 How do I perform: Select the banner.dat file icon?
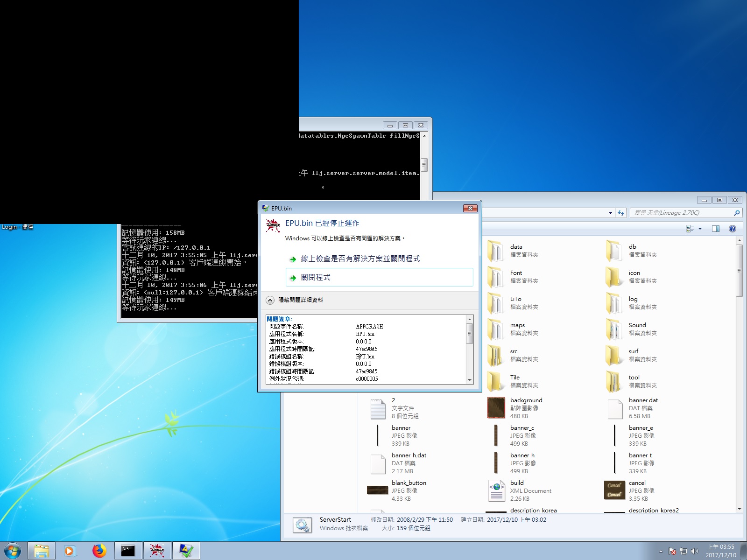(x=615, y=408)
